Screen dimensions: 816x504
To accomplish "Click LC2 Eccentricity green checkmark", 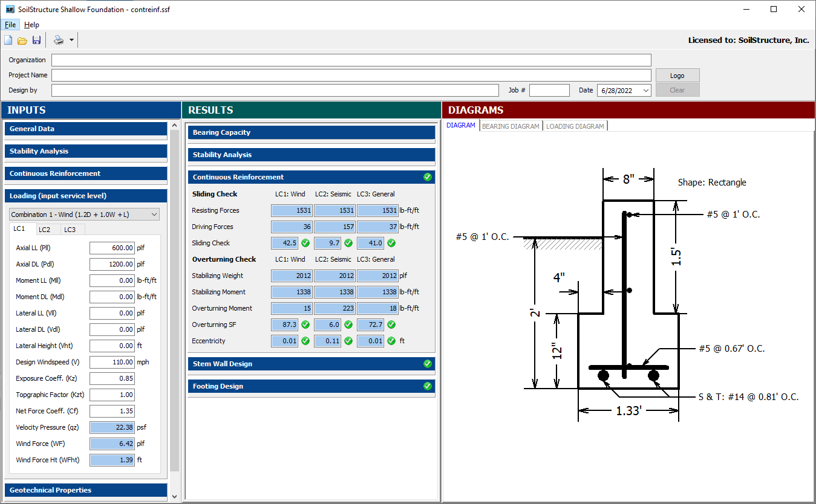I will 348,341.
